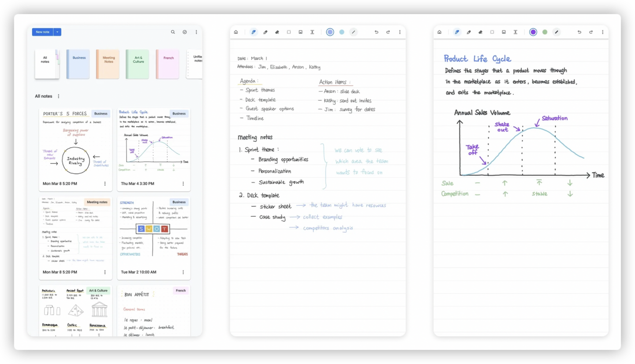Open the BON APPÉTIT note thumbnail
This screenshot has width=635, height=364.
point(153,313)
